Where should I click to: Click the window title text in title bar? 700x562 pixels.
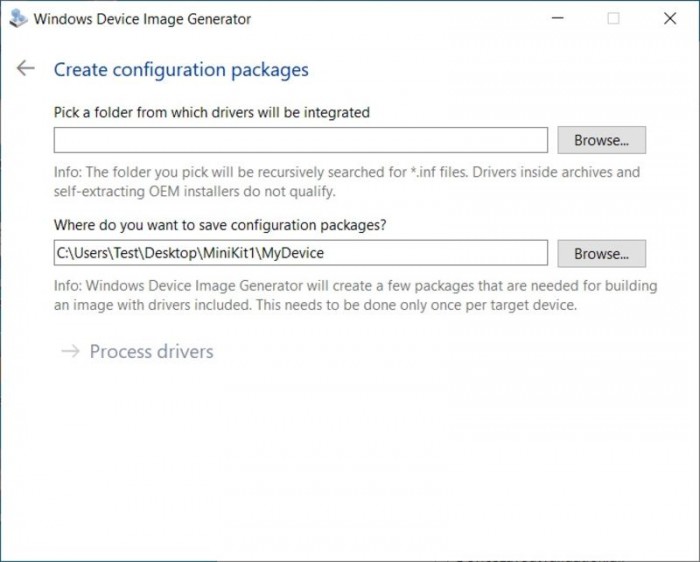[142, 19]
